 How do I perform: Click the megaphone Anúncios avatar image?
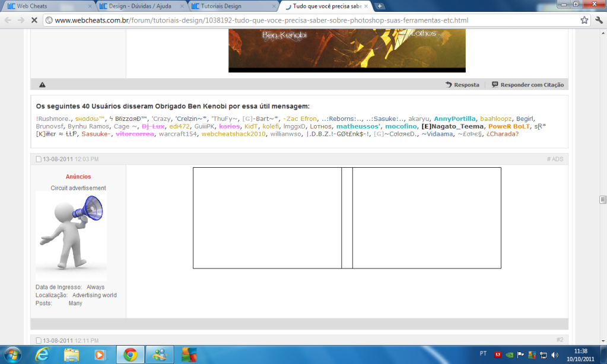[71, 234]
